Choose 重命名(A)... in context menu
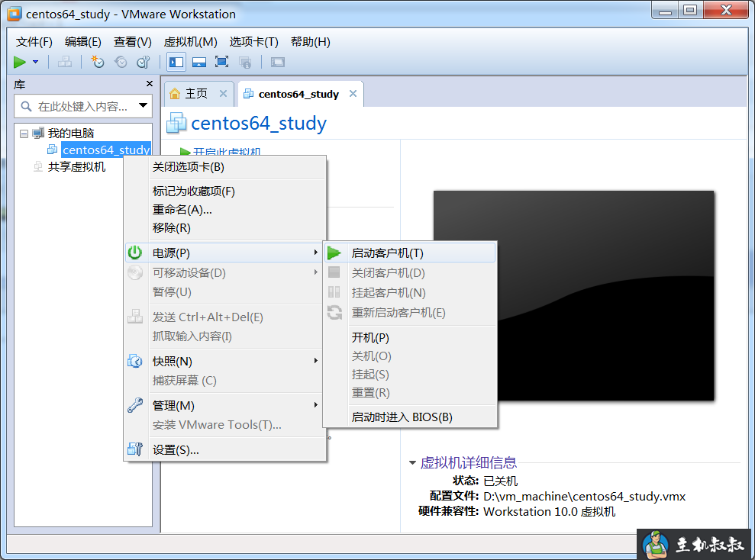This screenshot has height=560, width=755. (225, 210)
